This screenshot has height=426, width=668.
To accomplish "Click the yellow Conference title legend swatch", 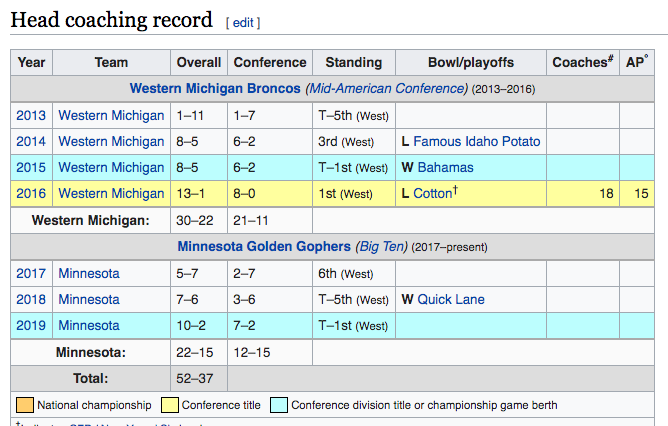I will pyautogui.click(x=168, y=405).
